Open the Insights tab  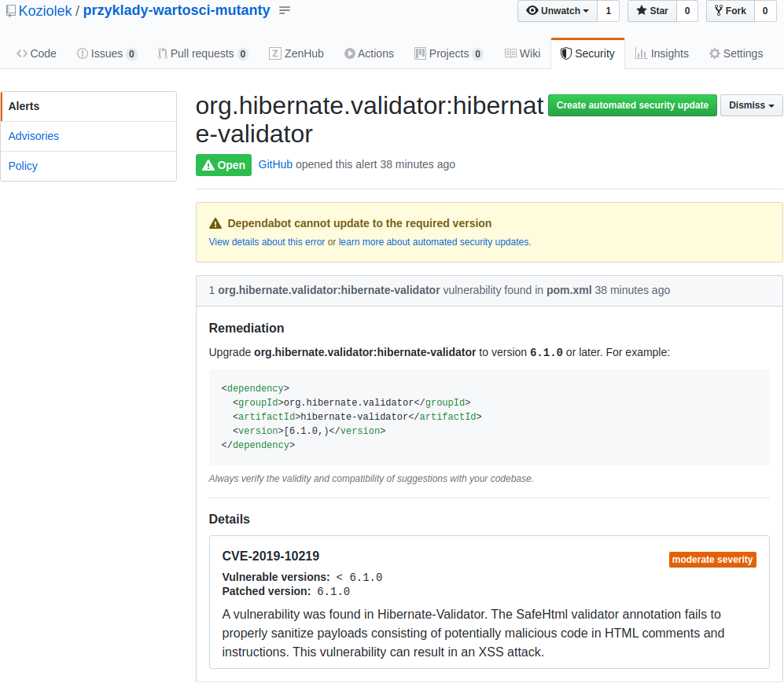coord(661,53)
